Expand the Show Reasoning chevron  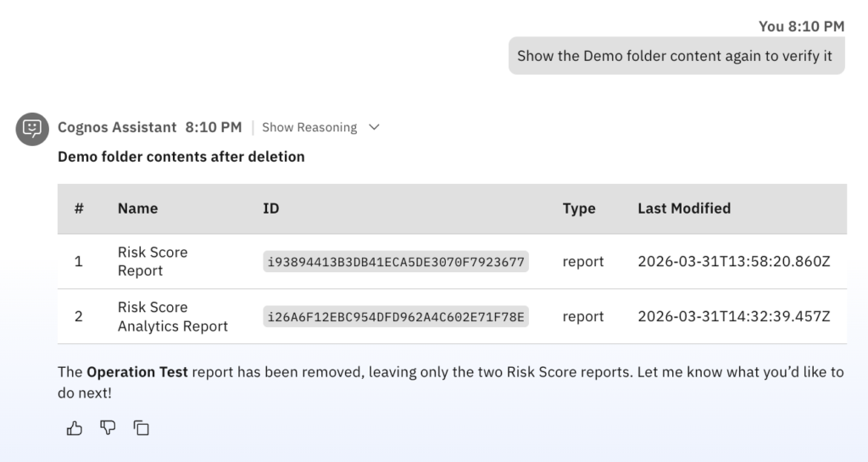(x=374, y=127)
